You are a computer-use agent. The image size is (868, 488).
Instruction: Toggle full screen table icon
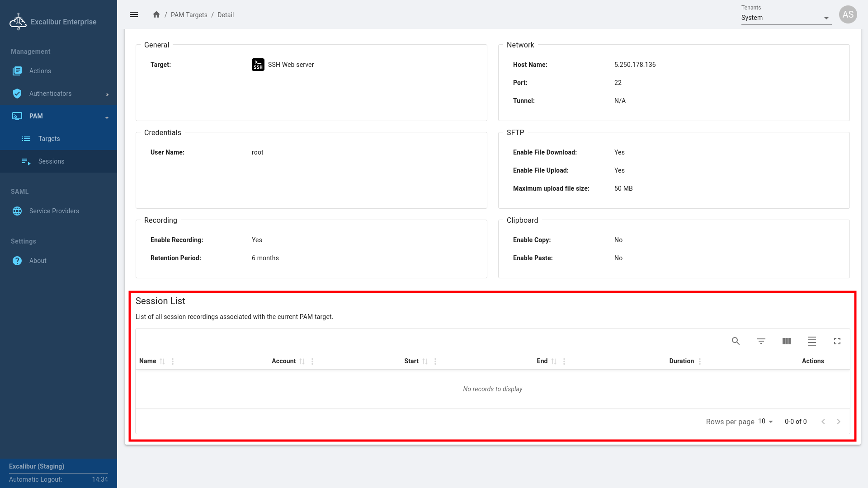837,341
